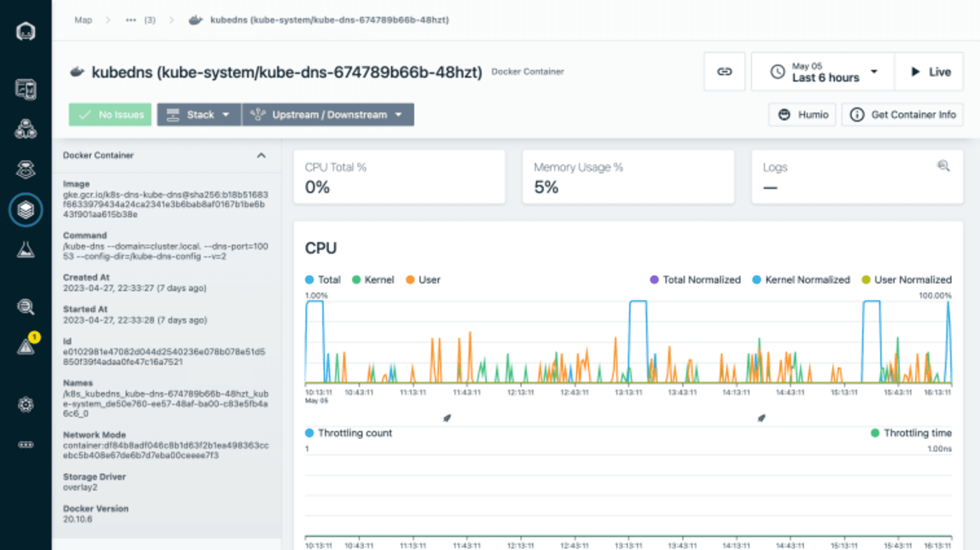This screenshot has height=550, width=980.
Task: Expand the Upstream / Downstream dropdown
Action: [x=328, y=114]
